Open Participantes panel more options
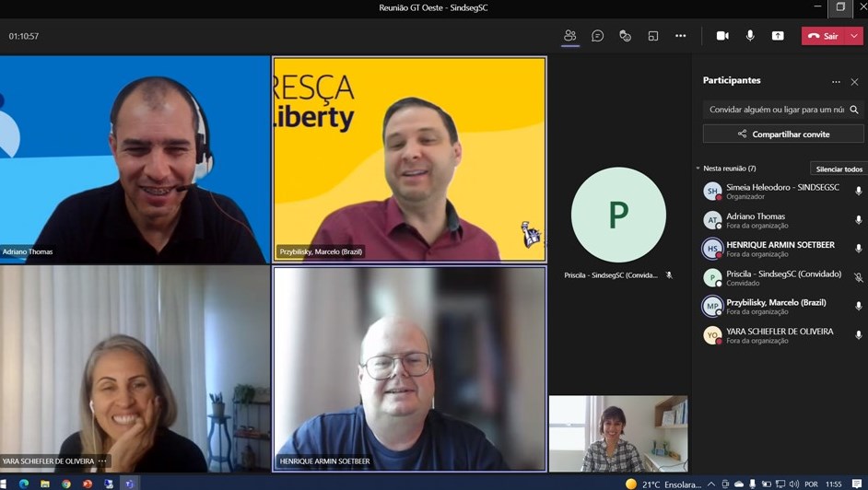Viewport: 868px width, 490px height. click(x=836, y=82)
